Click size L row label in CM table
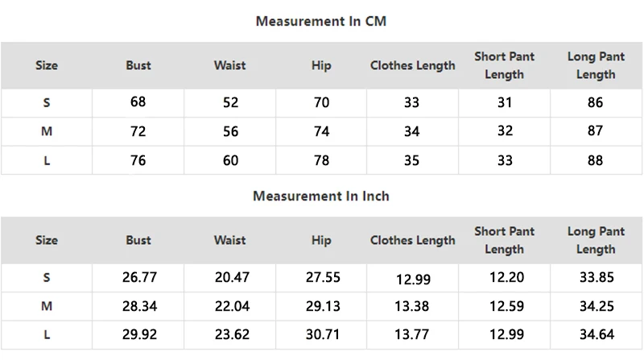 point(47,161)
